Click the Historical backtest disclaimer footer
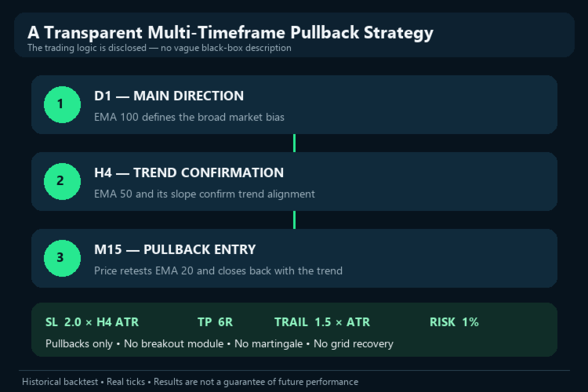 click(x=191, y=382)
